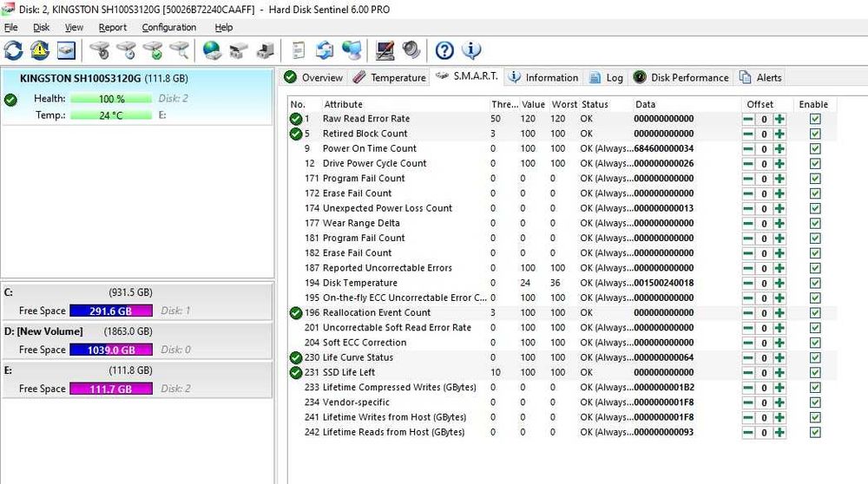
Task: Open the Configuration menu
Action: pyautogui.click(x=169, y=27)
